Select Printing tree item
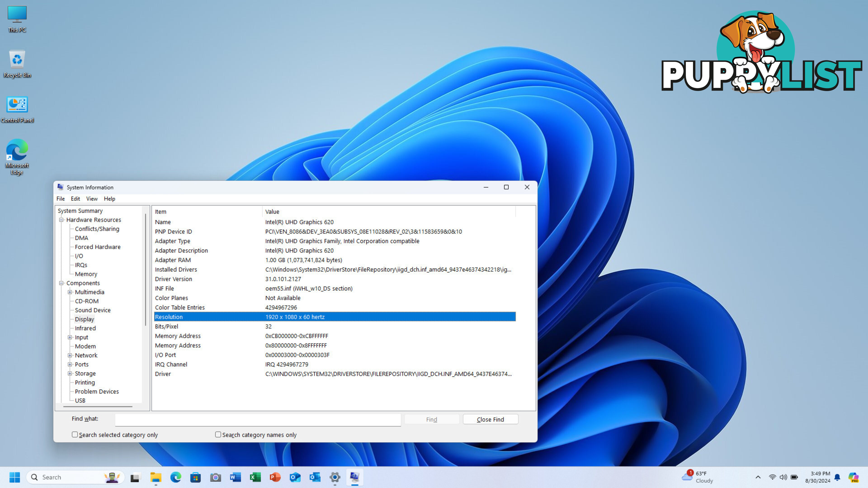 85,382
